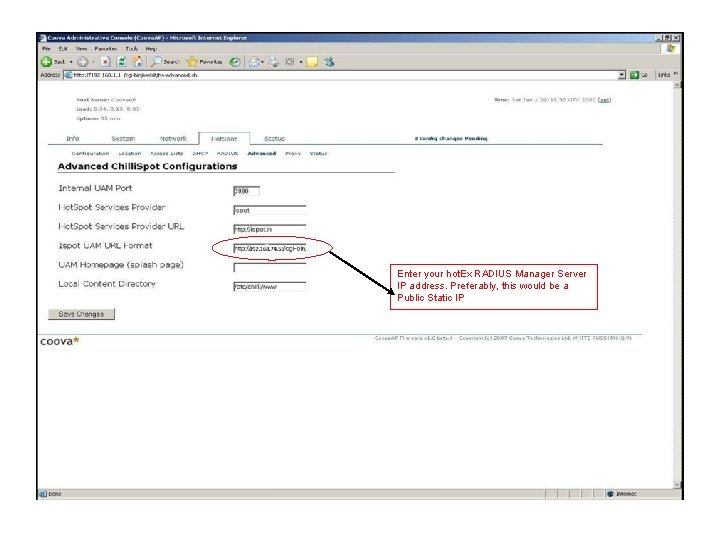Click the Done page icon in status bar
Viewport: 720px width, 540px height.
(43, 494)
